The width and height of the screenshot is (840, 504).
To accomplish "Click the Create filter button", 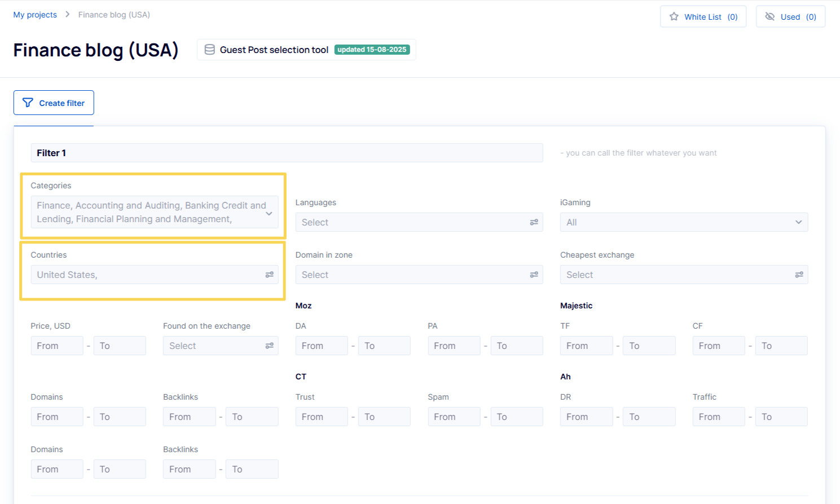I will click(x=54, y=103).
